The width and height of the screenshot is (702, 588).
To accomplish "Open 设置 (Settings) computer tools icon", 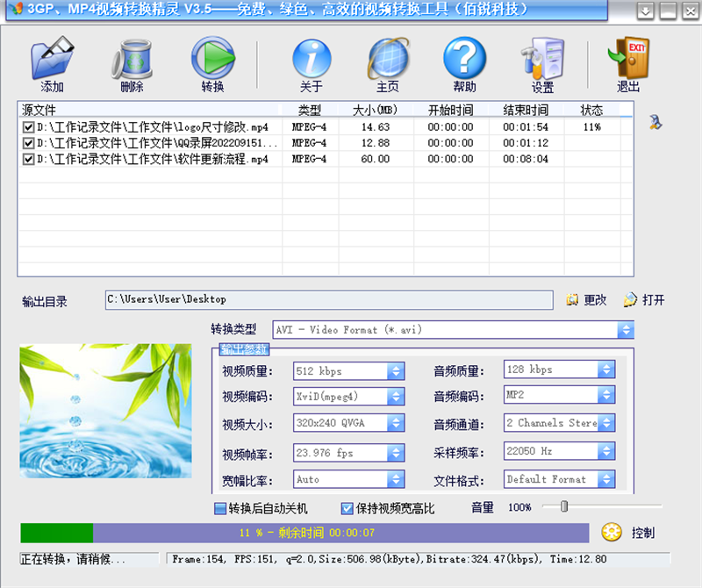I will click(x=542, y=58).
